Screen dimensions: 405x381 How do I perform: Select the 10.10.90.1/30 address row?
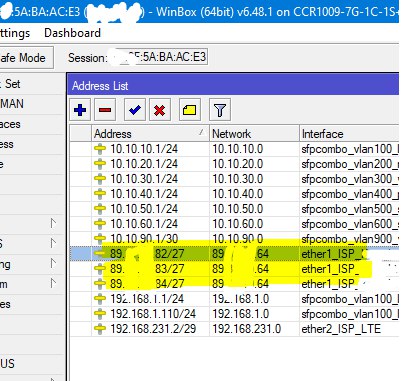click(x=234, y=239)
